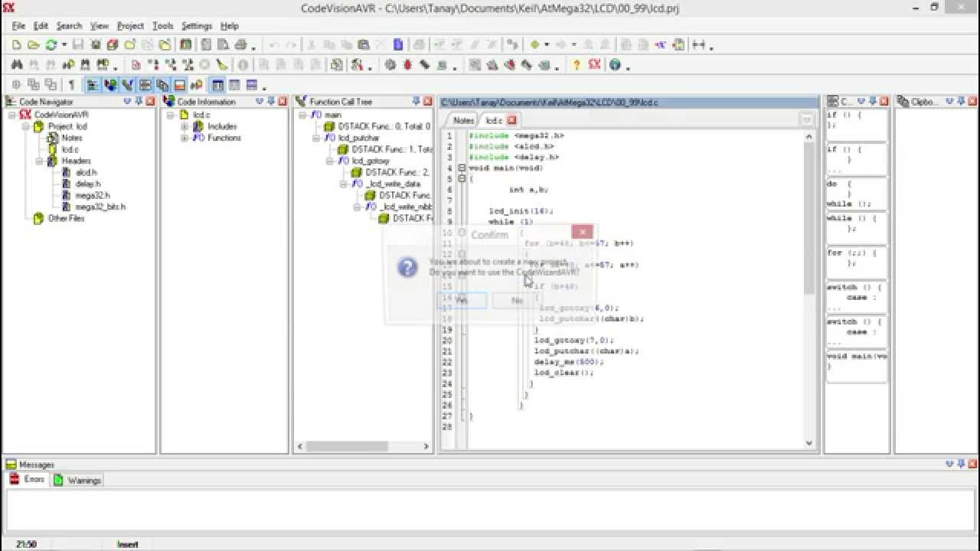The width and height of the screenshot is (980, 551).
Task: Collapse the CodeVisionAVR root node
Action: click(x=12, y=115)
